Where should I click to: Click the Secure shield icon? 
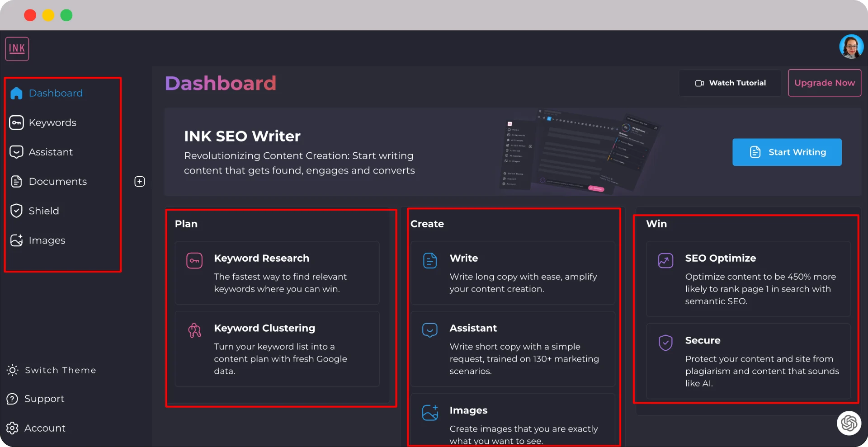(x=665, y=343)
